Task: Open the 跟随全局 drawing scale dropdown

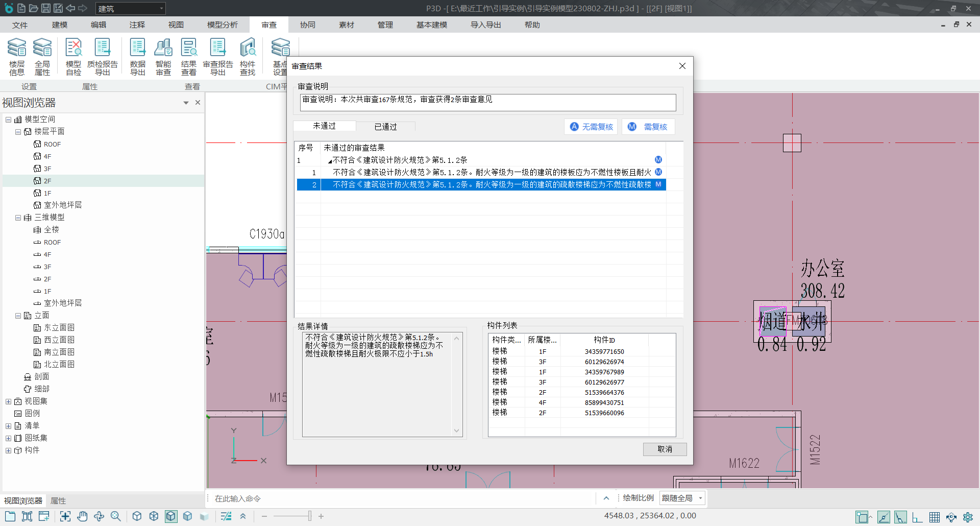Action: click(682, 498)
